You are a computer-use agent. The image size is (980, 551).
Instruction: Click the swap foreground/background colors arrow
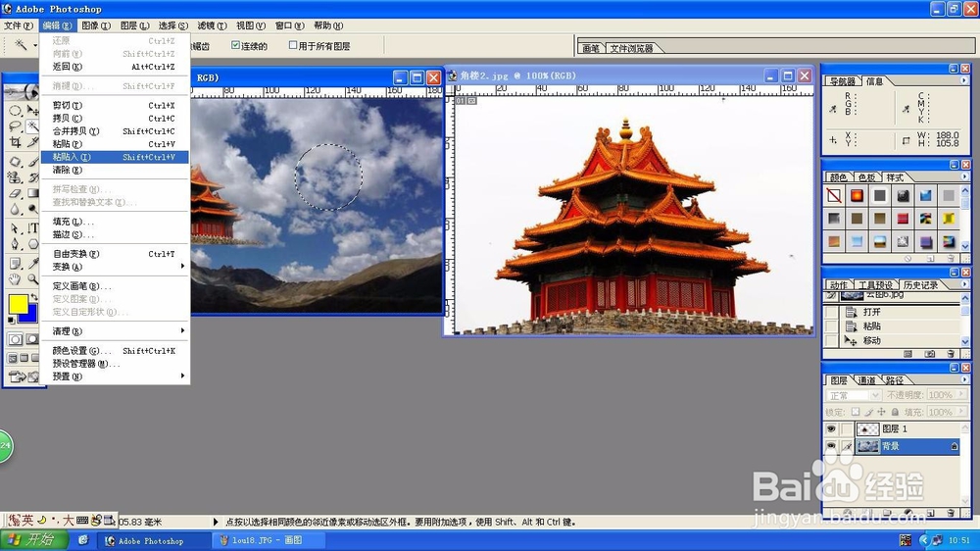pos(34,297)
